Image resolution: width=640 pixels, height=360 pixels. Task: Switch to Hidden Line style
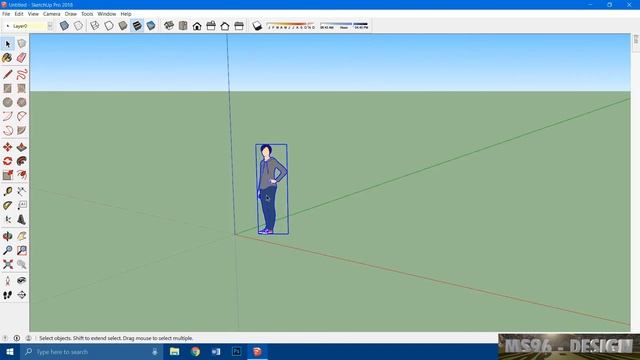[x=109, y=26]
